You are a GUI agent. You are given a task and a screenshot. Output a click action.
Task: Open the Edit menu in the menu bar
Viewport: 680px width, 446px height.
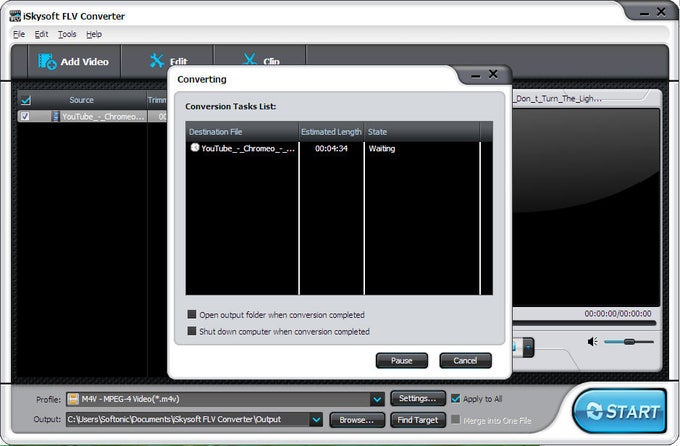pos(42,34)
